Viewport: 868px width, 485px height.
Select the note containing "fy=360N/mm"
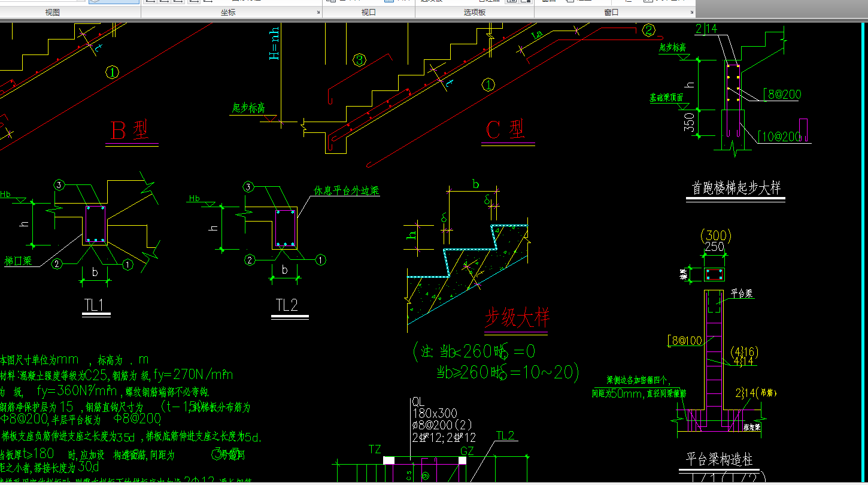click(105, 392)
